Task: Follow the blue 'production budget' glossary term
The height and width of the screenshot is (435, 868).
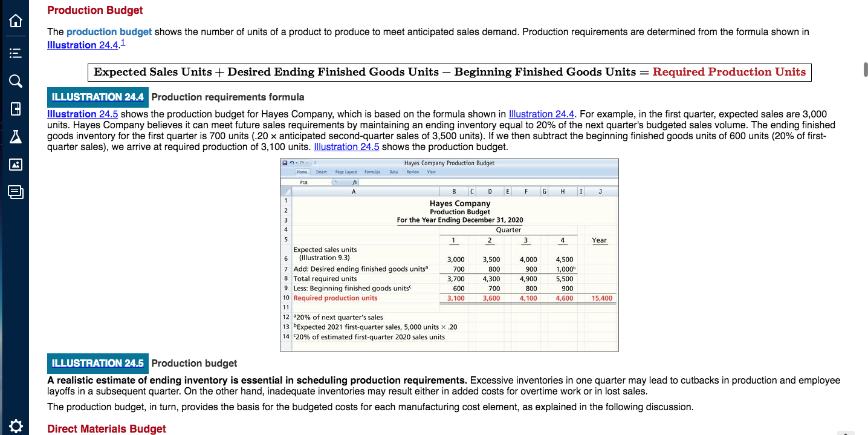Action: (x=109, y=31)
